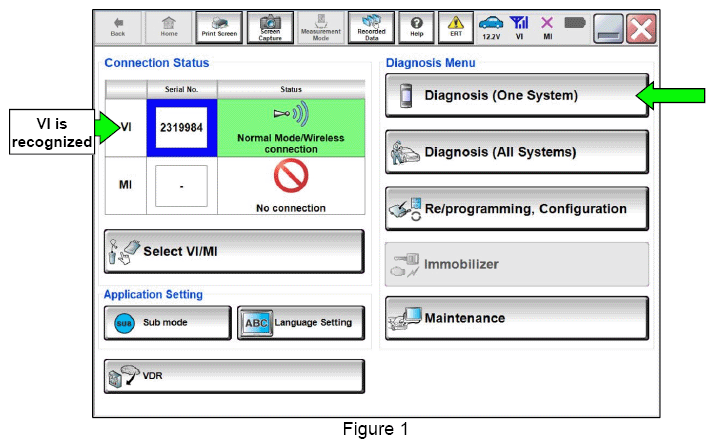The height and width of the screenshot is (448, 715).
Task: Close the application with red X
Action: click(641, 28)
